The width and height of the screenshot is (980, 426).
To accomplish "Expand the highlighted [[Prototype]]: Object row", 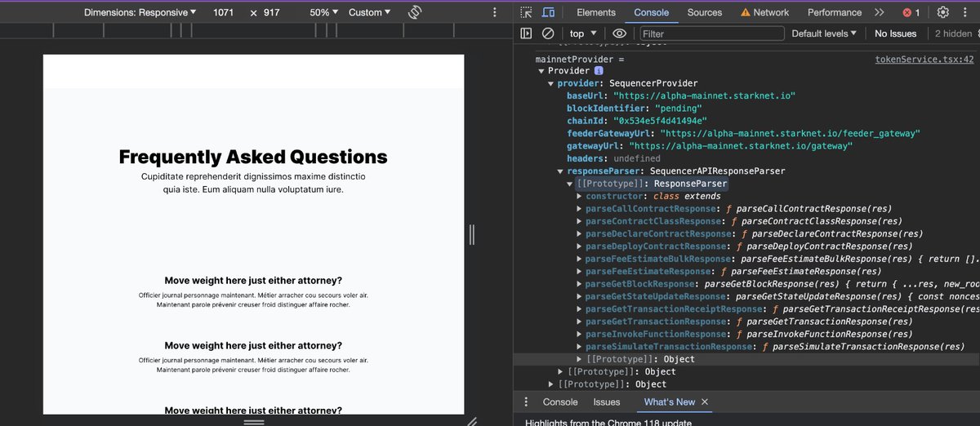I will point(580,359).
